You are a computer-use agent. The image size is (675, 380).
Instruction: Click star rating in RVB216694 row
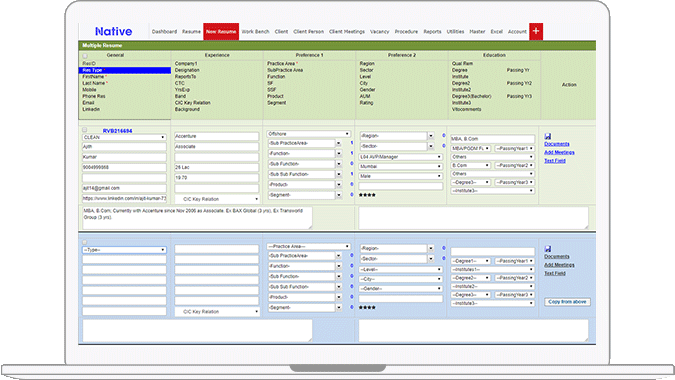tap(367, 195)
